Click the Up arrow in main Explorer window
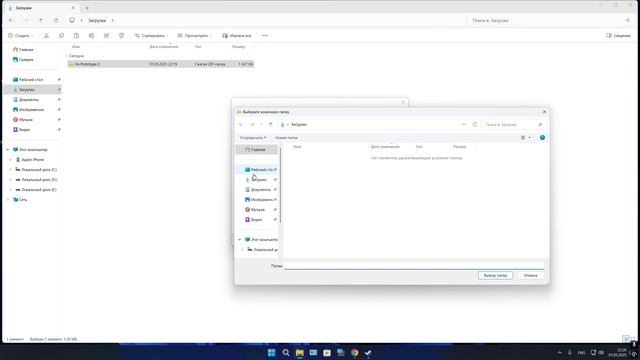 [41, 20]
